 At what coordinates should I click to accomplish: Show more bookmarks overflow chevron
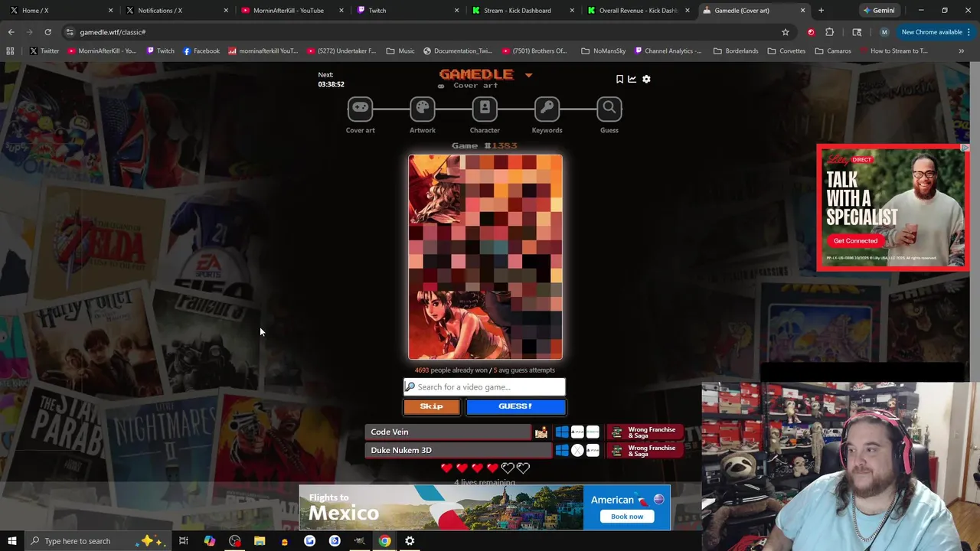click(x=961, y=51)
